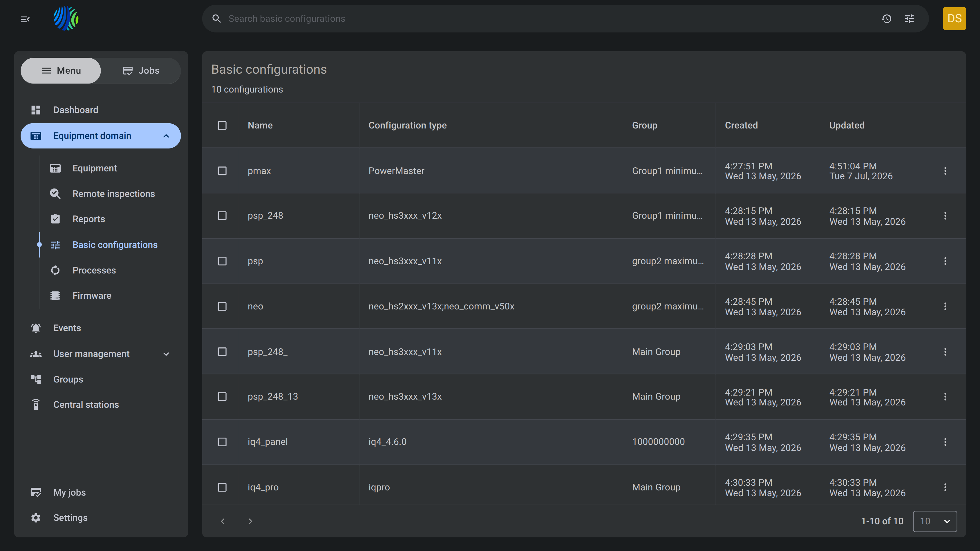Check the psp_248_ row checkbox
This screenshot has height=551, width=980.
pos(222,352)
